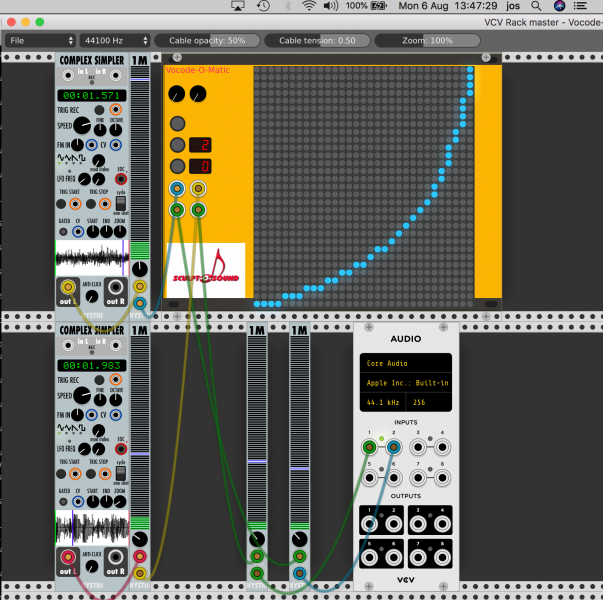This screenshot has height=600, width=603.
Task: Click the FM IN knob on upper Complex Simpler
Action: click(77, 145)
